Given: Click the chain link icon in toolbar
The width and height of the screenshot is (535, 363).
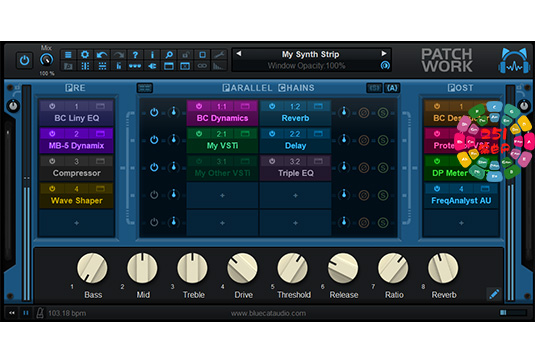Looking at the screenshot, I should 202,66.
